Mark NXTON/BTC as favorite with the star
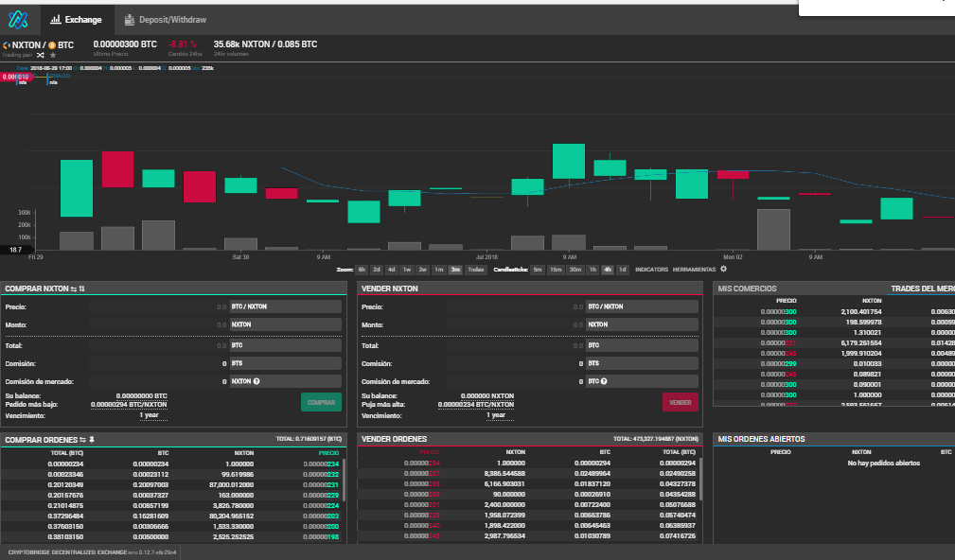Screen dimensions: 955x560 point(53,55)
